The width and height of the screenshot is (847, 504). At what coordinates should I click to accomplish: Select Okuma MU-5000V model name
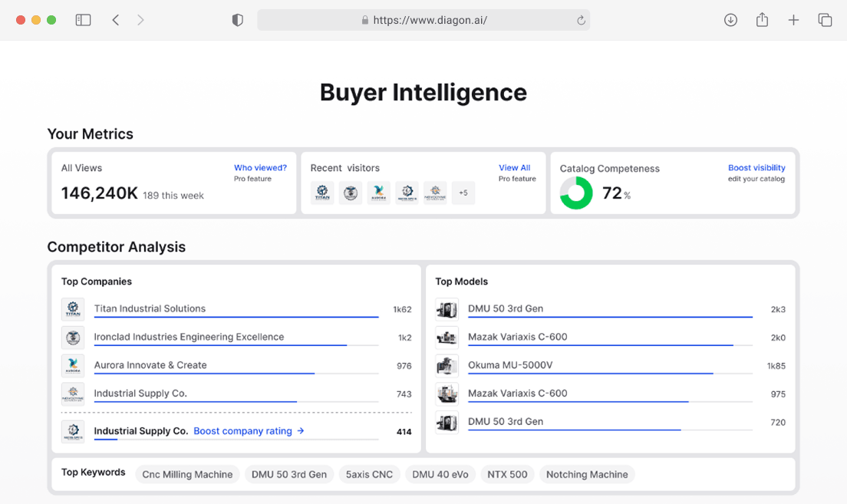(510, 364)
